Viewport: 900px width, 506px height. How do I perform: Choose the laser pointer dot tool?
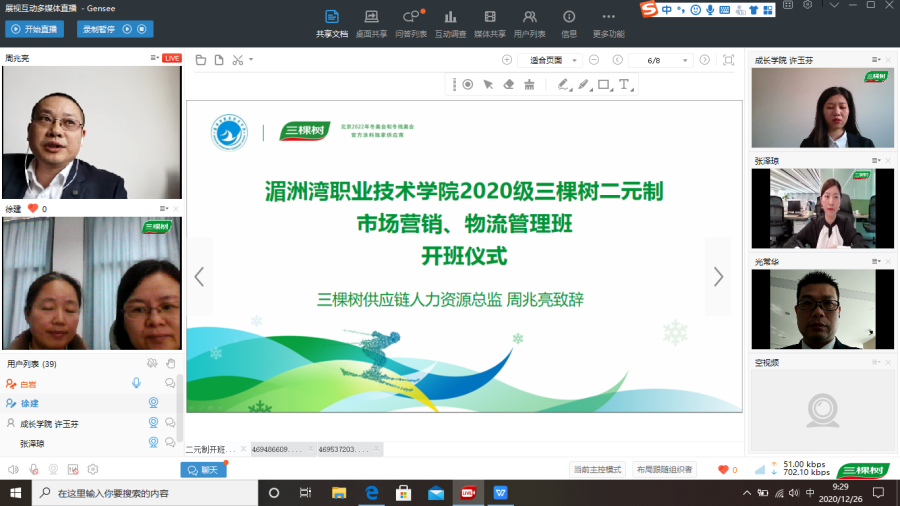coord(467,85)
